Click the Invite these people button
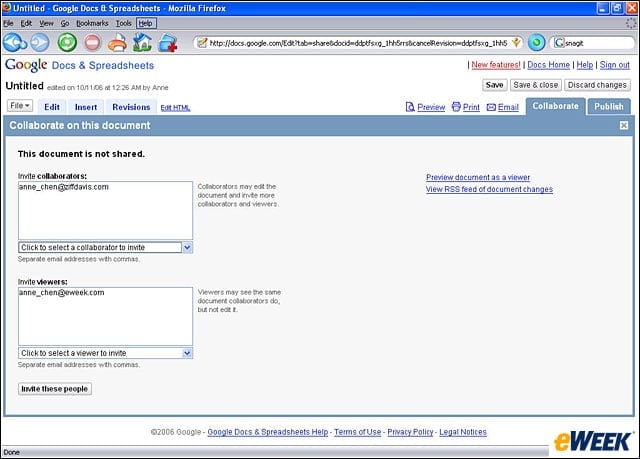This screenshot has width=640, height=459. point(55,389)
